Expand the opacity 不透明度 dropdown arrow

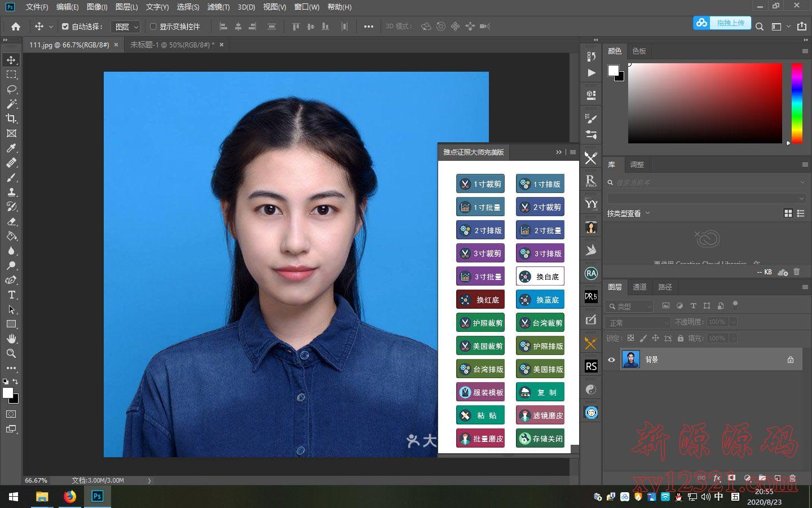(x=733, y=322)
